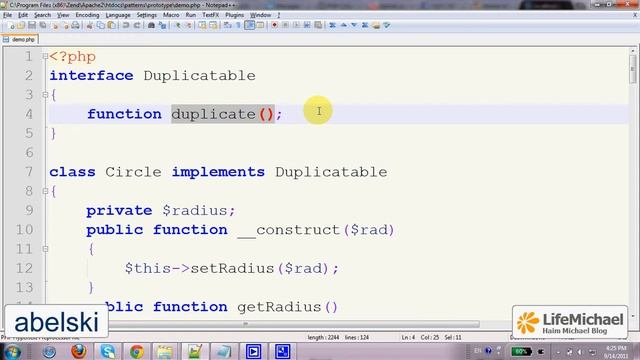Open the Windows Start button
Viewport: 640px width, 360px height.
[12, 351]
